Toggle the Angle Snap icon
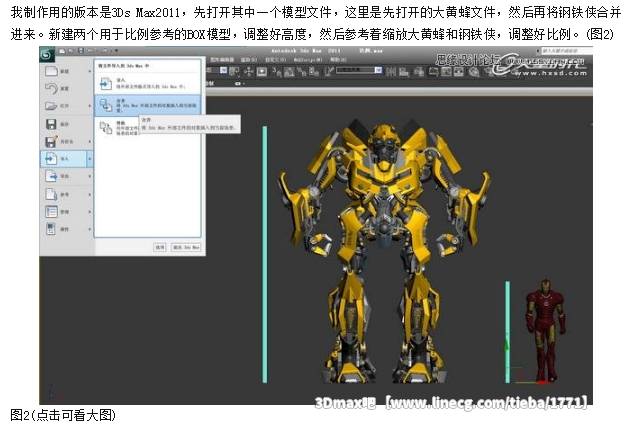This screenshot has width=627, height=422. 289,72
